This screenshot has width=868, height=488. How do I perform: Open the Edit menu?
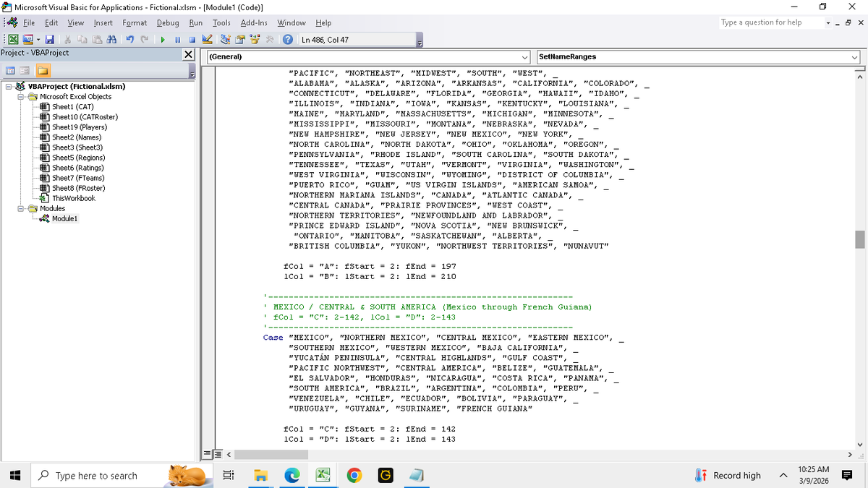point(51,23)
